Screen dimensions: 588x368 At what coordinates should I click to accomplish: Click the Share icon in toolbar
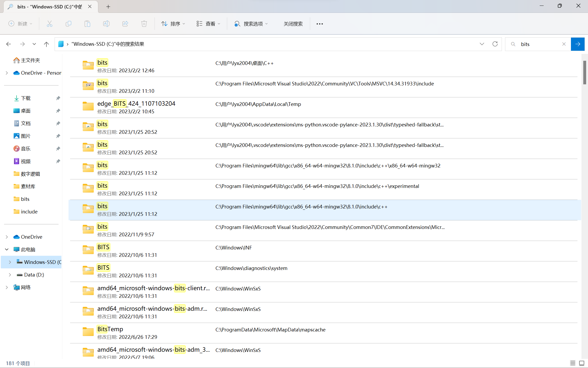tap(125, 24)
